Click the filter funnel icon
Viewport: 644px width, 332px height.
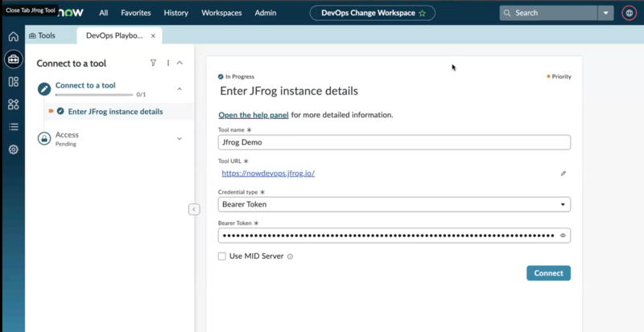click(x=153, y=63)
